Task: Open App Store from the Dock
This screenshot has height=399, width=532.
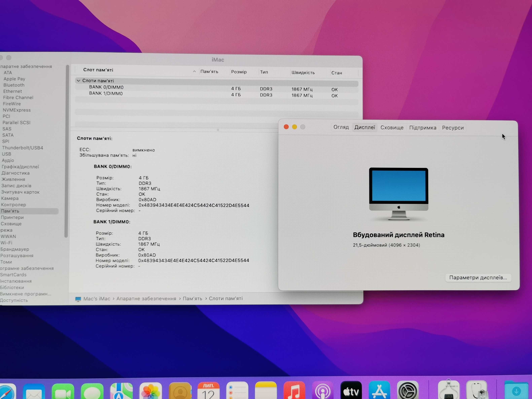Action: 379,390
